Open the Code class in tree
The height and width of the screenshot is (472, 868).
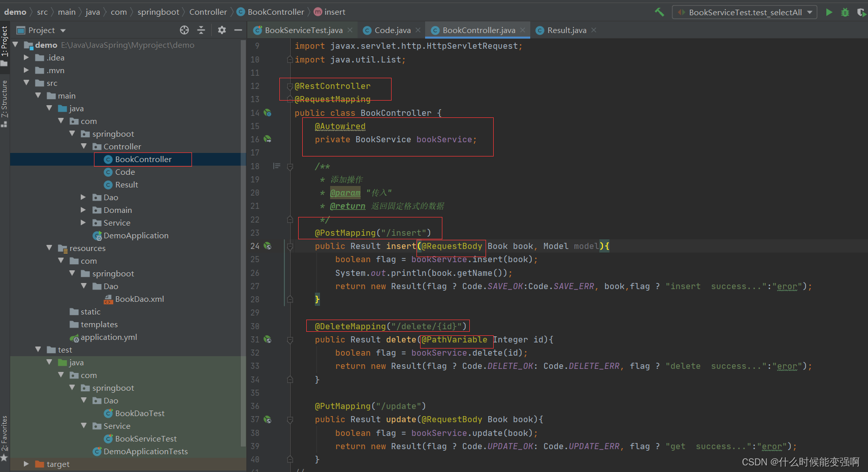click(124, 172)
